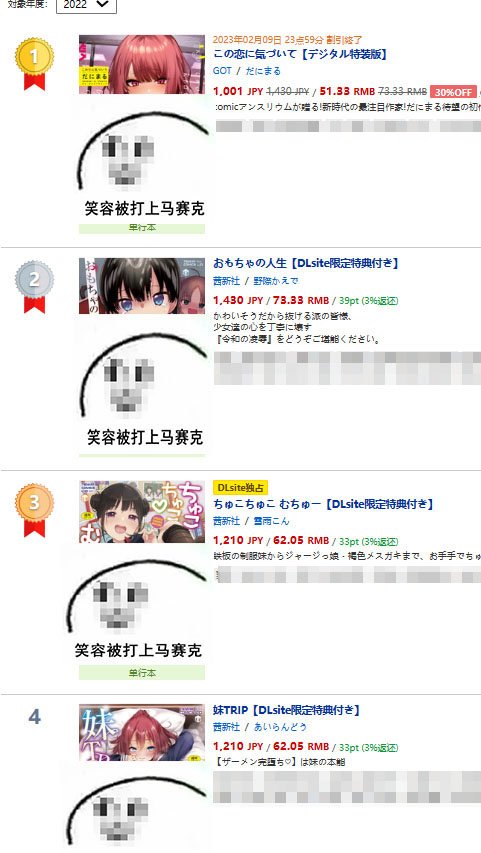The image size is (481, 853).
Task: Open the author link あいらんどう
Action: 280,727
